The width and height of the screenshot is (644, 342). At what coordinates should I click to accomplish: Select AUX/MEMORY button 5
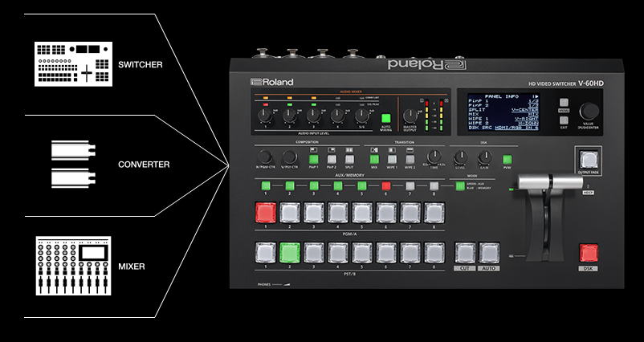pos(362,186)
